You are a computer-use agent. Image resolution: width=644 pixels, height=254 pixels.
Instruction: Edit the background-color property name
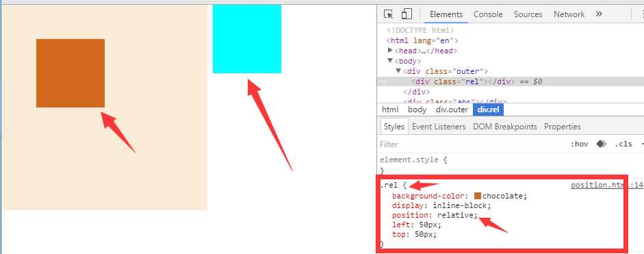click(429, 196)
